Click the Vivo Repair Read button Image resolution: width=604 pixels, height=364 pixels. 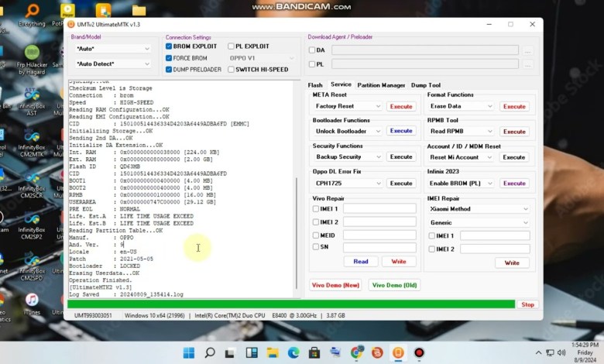pos(361,262)
